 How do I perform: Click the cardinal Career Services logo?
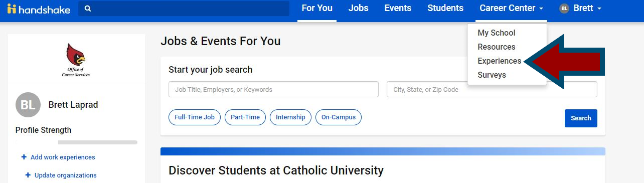click(x=76, y=60)
